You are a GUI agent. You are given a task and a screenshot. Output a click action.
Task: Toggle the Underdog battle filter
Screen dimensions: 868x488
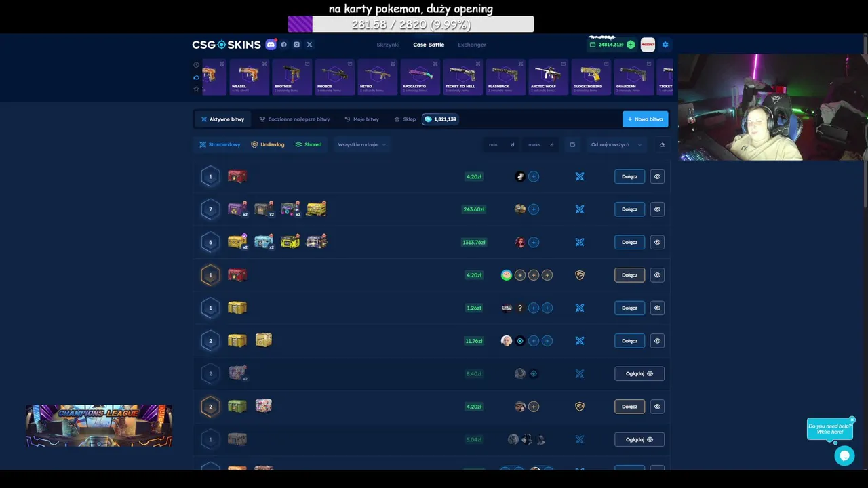pos(268,144)
